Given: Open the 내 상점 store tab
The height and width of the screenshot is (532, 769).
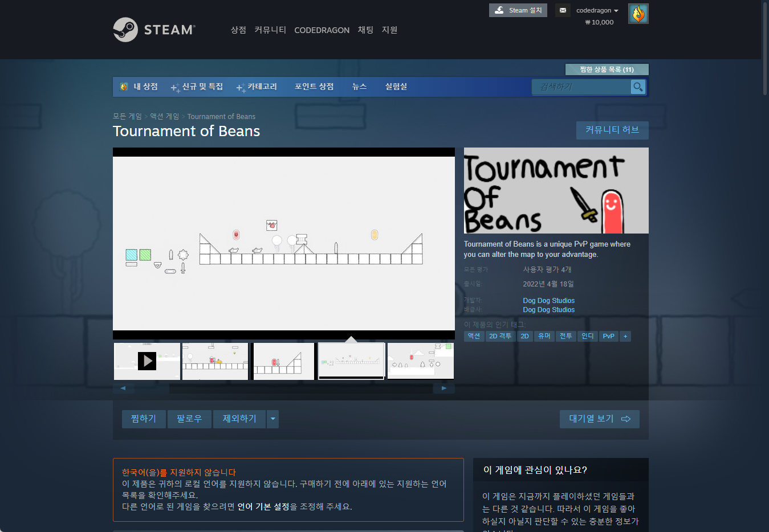Looking at the screenshot, I should click(x=139, y=87).
